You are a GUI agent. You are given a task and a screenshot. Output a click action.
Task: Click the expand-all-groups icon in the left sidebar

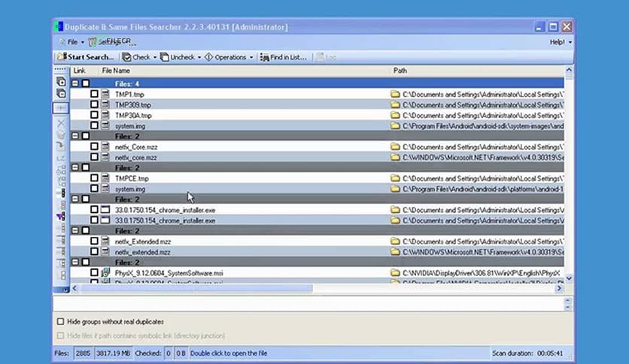pos(61,82)
